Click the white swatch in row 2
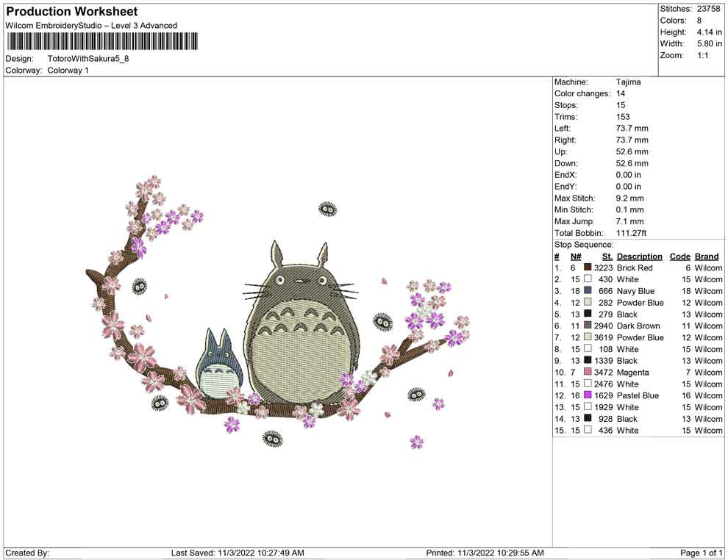 588,279
